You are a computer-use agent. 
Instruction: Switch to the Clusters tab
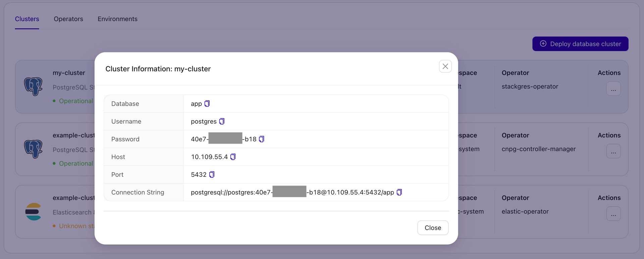27,19
